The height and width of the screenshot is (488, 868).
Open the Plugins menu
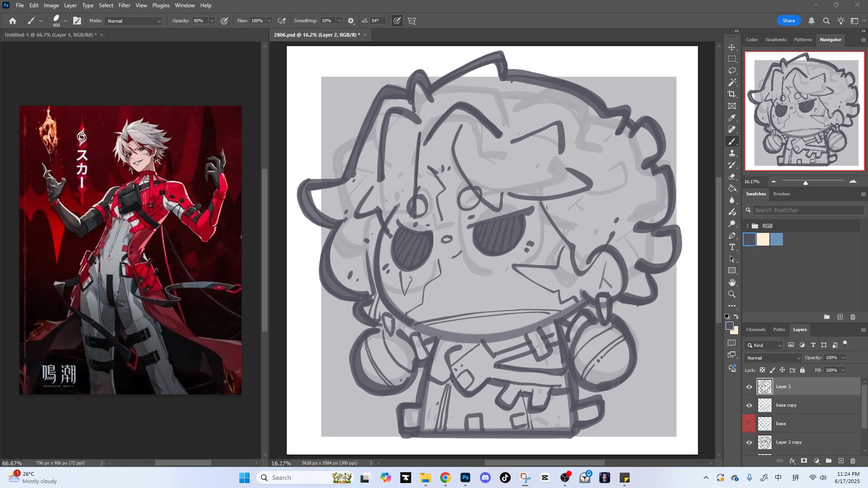pyautogui.click(x=161, y=5)
